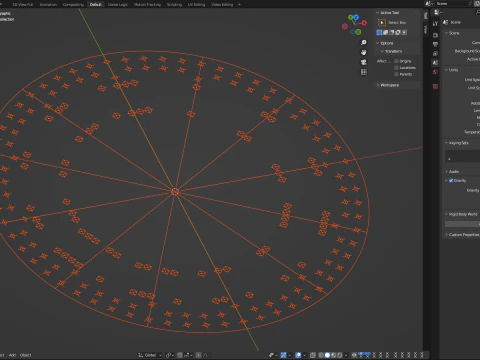Open the Tool (wrench) properties tab
The width and height of the screenshot is (480, 360).
pyautogui.click(x=435, y=24)
